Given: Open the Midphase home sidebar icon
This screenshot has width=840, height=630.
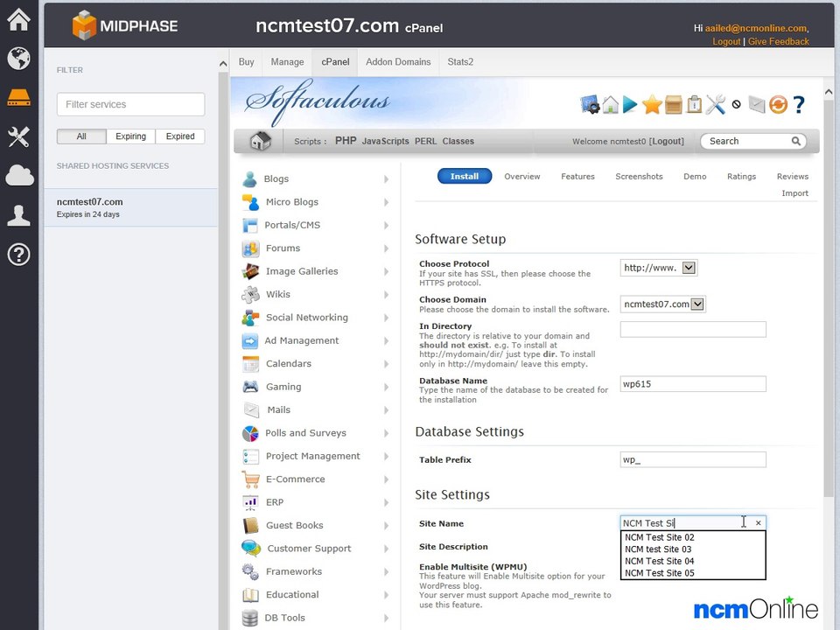Looking at the screenshot, I should pos(18,20).
